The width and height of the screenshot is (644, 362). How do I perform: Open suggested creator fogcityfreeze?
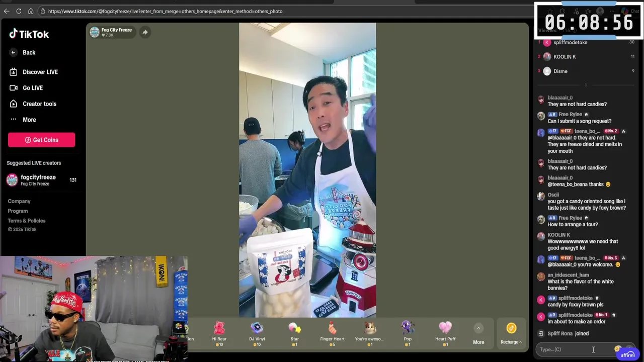[41, 180]
